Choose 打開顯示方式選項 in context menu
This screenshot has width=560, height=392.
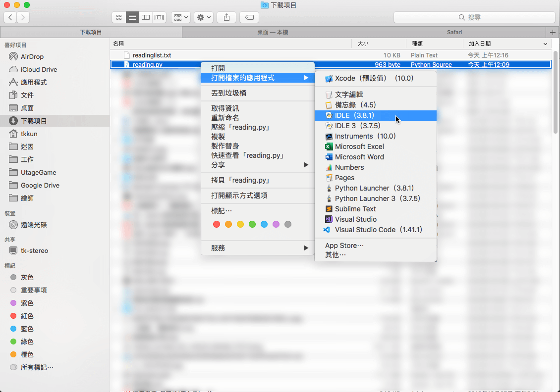coord(258,196)
